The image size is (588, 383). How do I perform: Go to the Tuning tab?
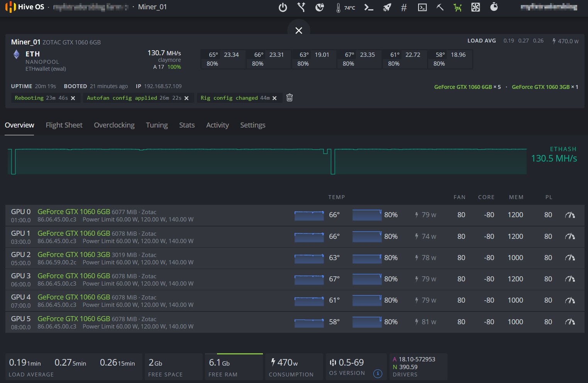tap(157, 125)
